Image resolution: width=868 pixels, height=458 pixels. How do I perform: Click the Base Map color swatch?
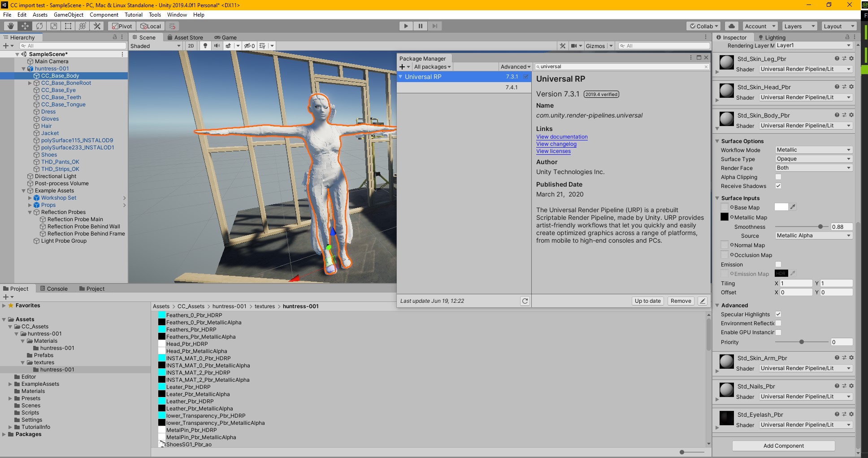[781, 207]
